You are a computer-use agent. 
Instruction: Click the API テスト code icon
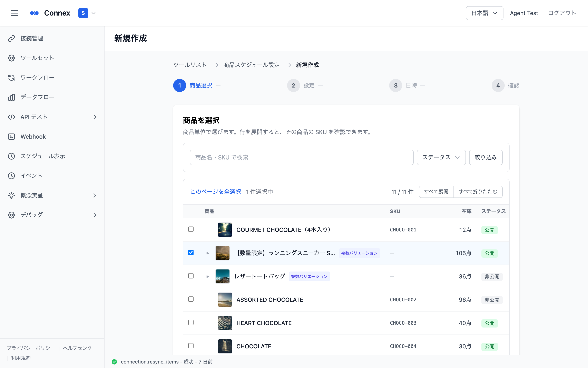[x=11, y=117]
